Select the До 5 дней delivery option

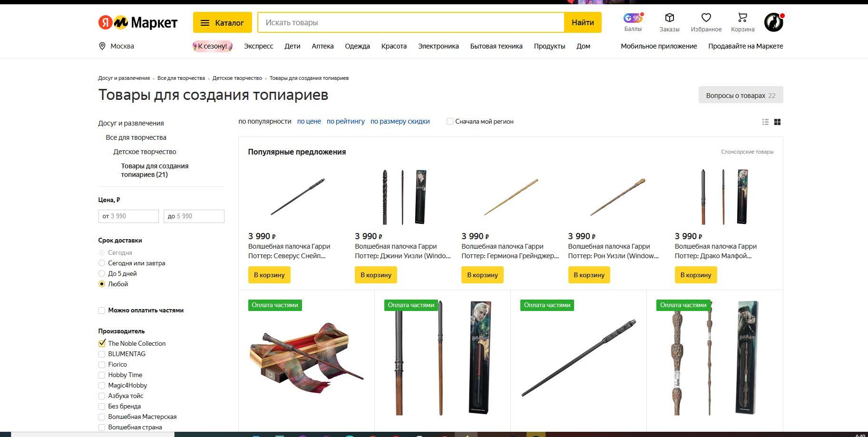102,273
